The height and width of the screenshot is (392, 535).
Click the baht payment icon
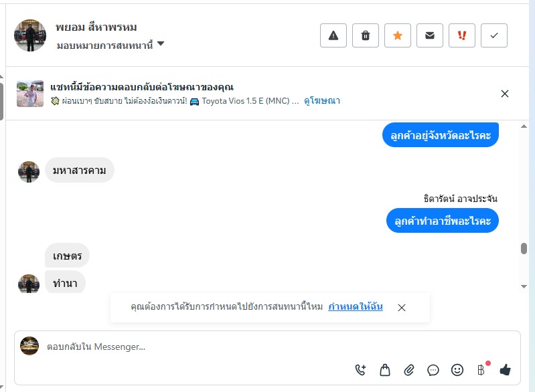481,369
